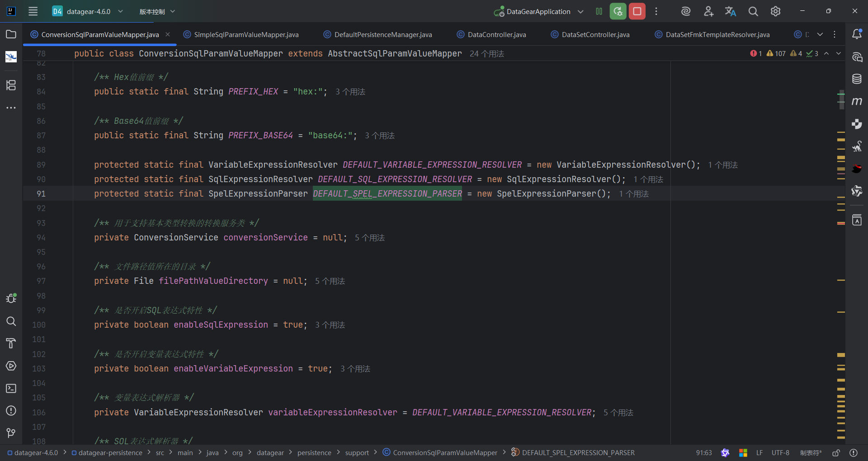Open IDE settings gear

pyautogui.click(x=775, y=11)
